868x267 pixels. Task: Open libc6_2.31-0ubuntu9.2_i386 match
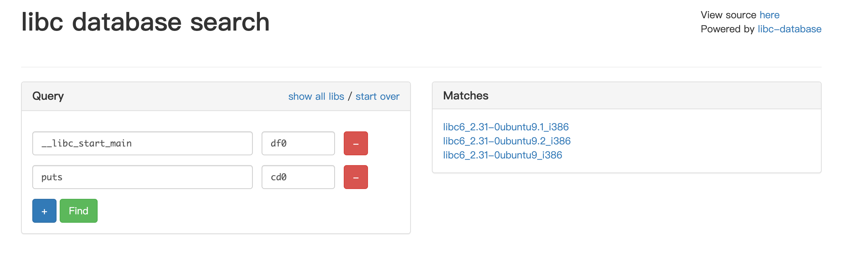(507, 141)
